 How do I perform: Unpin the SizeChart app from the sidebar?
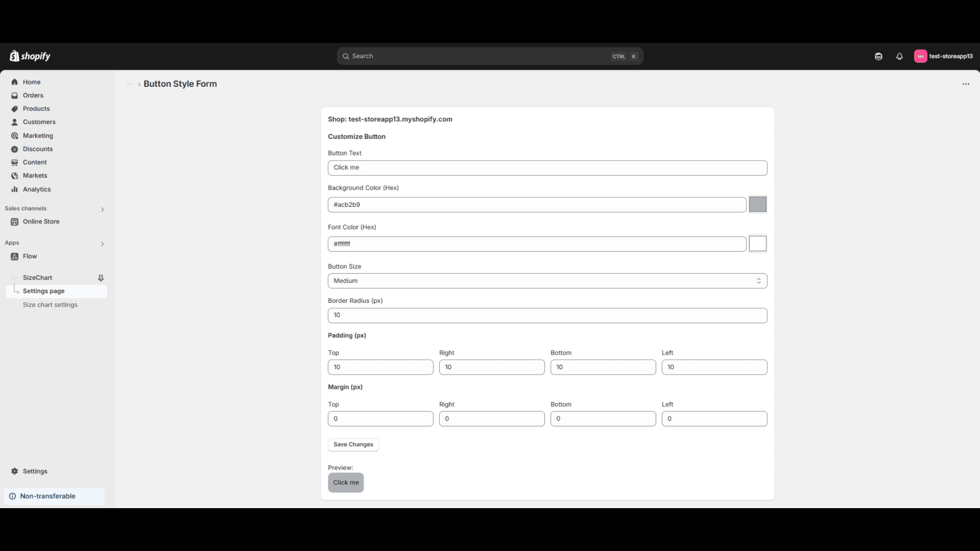coord(100,277)
